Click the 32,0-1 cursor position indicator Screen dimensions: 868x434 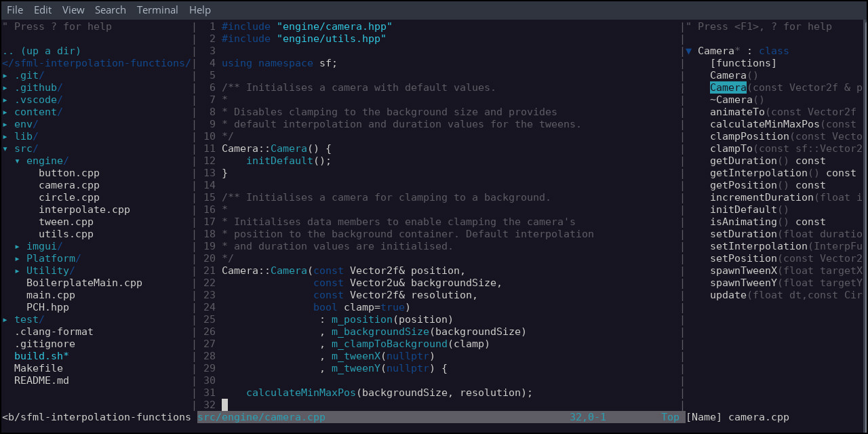tap(588, 417)
